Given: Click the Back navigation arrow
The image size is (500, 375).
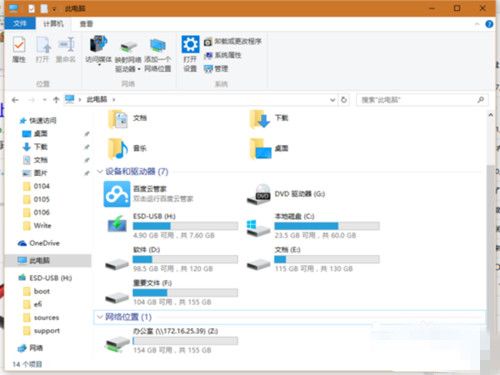Looking at the screenshot, I should pos(15,100).
